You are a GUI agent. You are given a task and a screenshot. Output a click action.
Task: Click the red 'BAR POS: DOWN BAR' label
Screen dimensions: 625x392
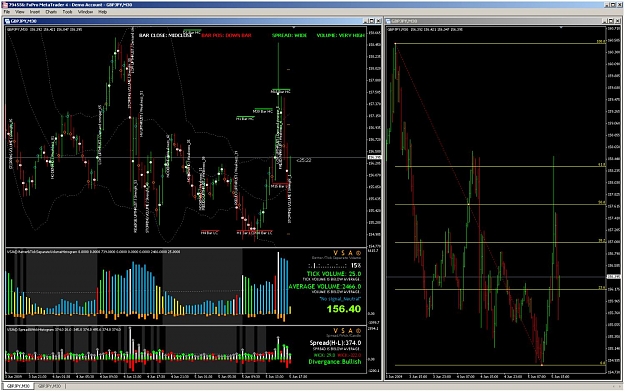(x=226, y=35)
